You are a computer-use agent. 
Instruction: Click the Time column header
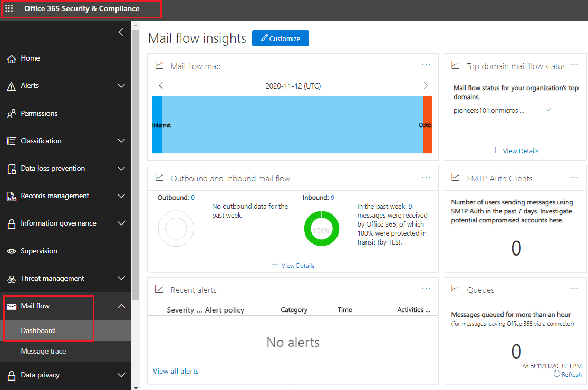pyautogui.click(x=344, y=310)
